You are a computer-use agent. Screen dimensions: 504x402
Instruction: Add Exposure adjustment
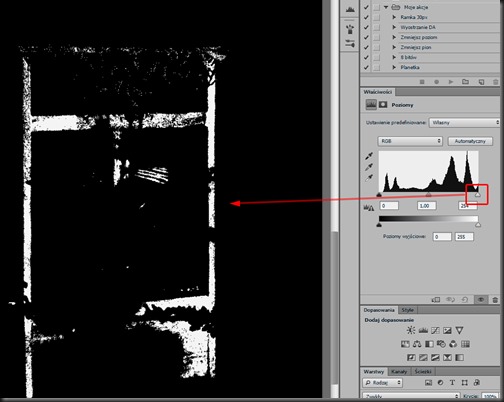point(447,330)
